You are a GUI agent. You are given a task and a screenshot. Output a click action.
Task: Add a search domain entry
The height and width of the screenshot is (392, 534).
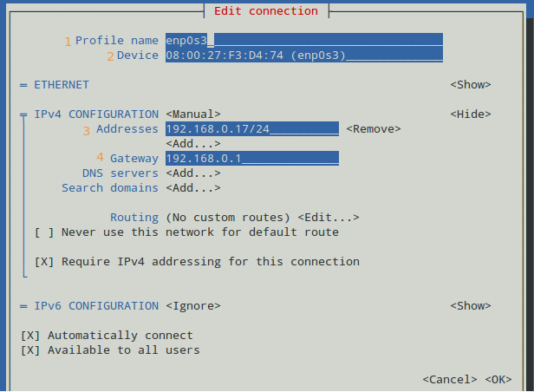pyautogui.click(x=193, y=188)
